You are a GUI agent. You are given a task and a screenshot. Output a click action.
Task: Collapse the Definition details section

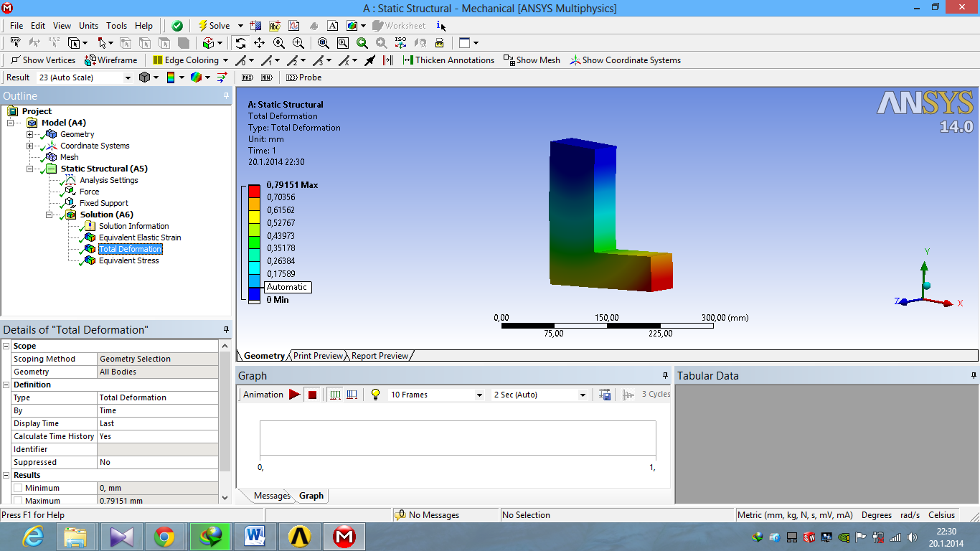pos(6,385)
